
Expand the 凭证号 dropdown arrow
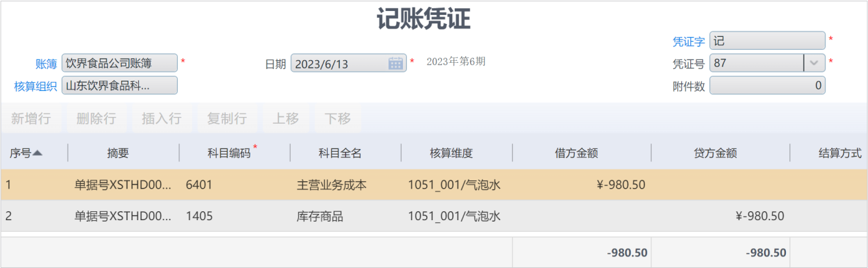pos(813,63)
